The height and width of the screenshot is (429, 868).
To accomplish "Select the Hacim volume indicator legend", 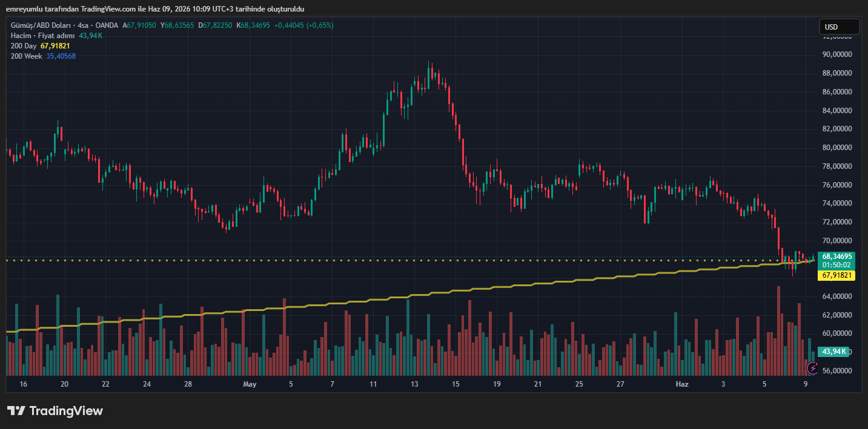I will 42,36.
